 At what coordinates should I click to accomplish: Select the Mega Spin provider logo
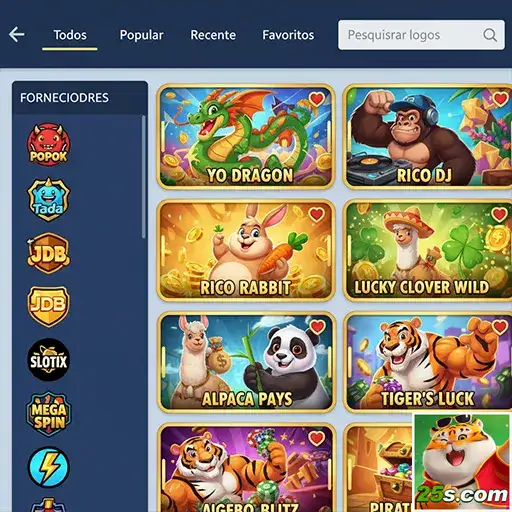point(49,414)
